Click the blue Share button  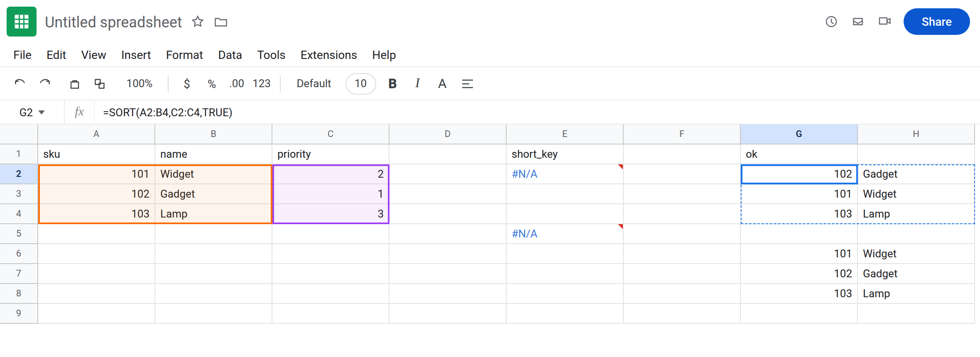pyautogui.click(x=937, y=22)
